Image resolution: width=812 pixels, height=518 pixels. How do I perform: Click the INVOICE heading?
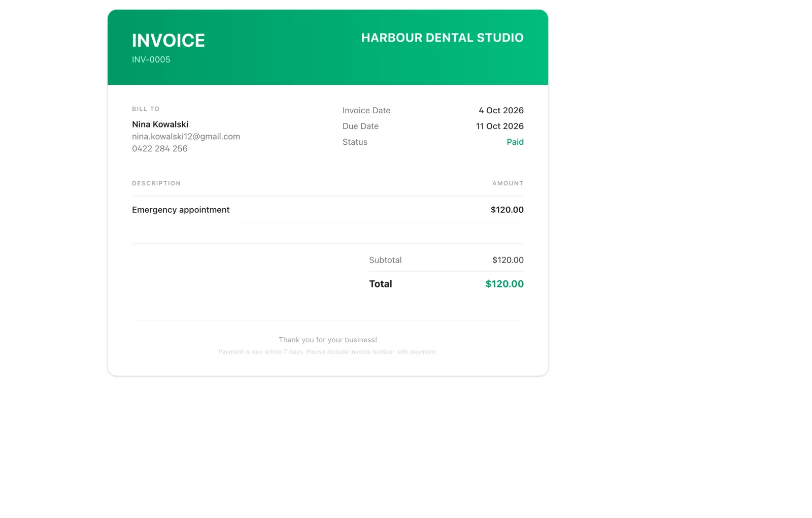[168, 41]
